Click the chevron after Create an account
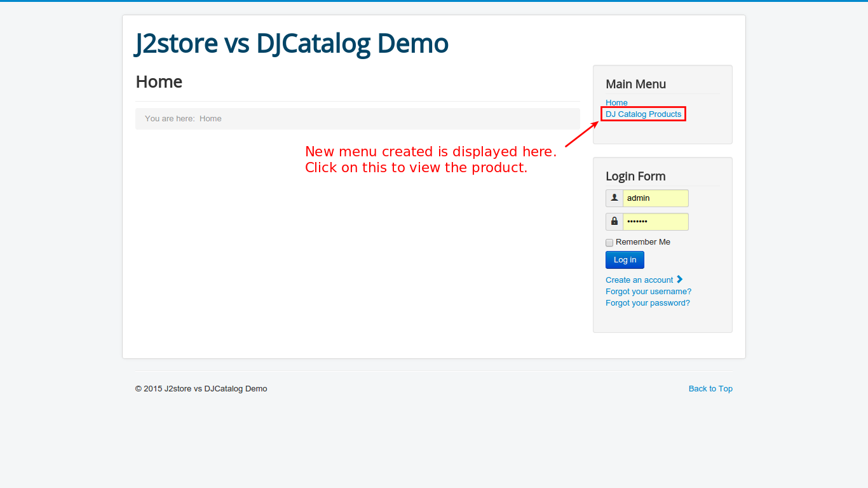868x488 pixels. 679,280
